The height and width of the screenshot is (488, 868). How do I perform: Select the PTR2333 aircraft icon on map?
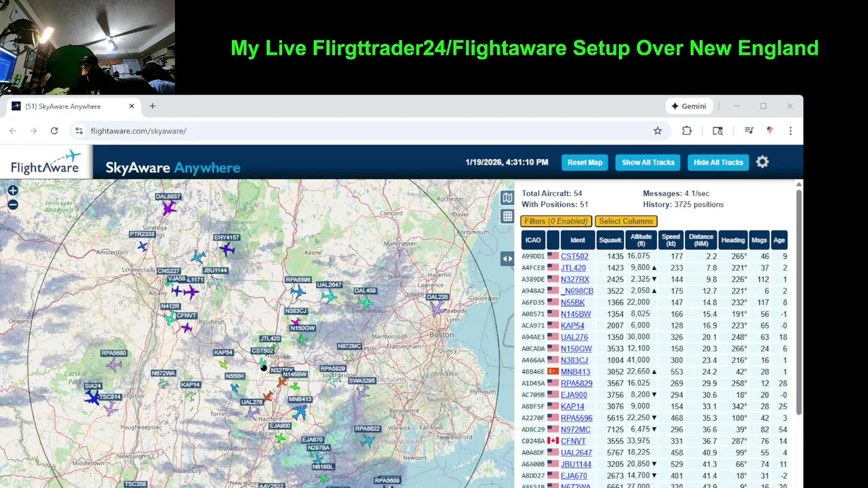coord(142,245)
